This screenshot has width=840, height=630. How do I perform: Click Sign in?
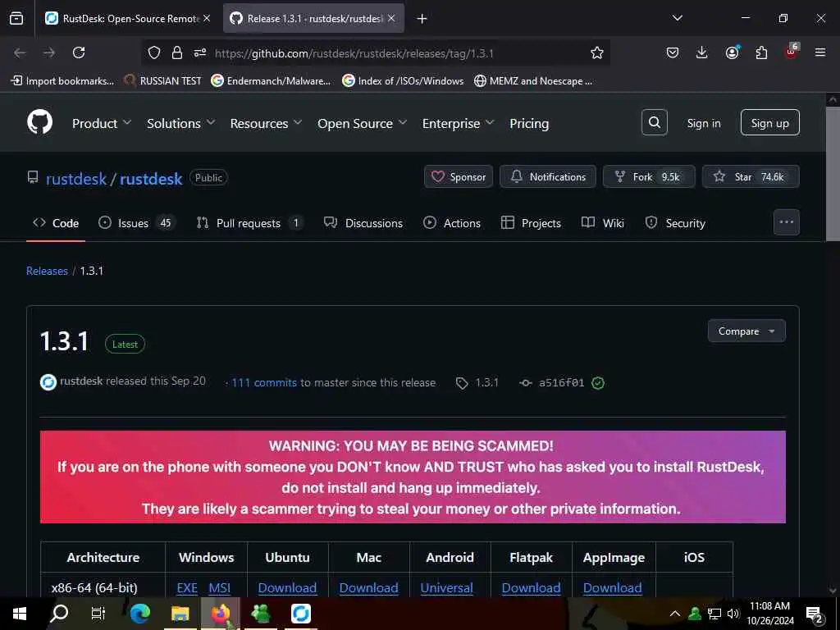click(x=703, y=123)
